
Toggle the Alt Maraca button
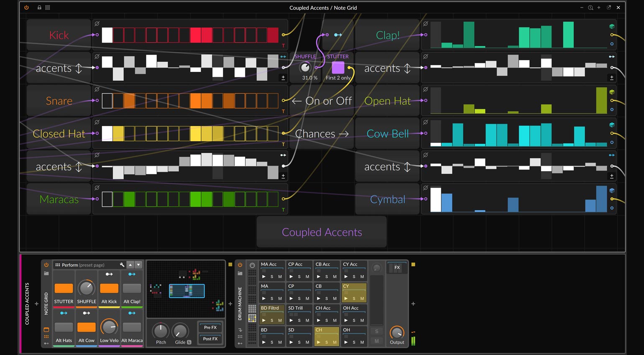coord(132,327)
